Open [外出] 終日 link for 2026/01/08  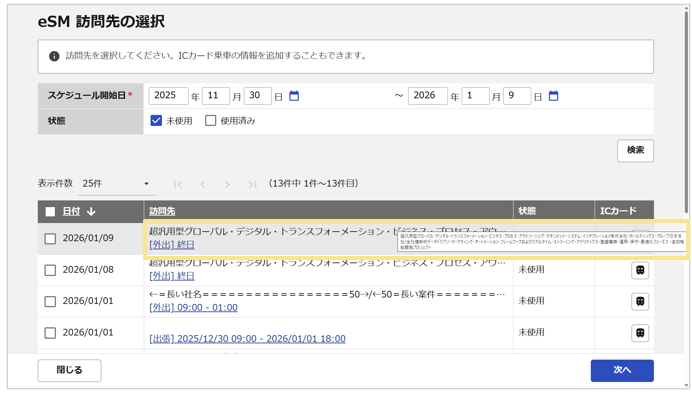point(172,276)
